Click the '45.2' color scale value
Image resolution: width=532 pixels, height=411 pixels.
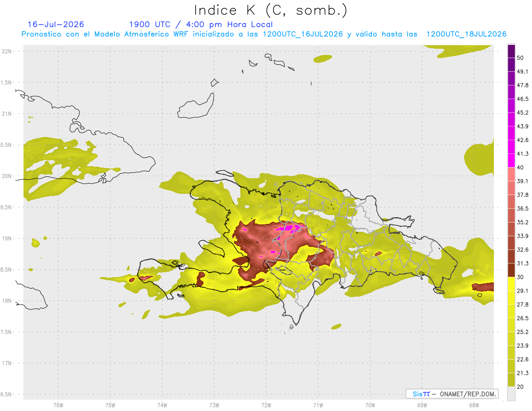[523, 113]
